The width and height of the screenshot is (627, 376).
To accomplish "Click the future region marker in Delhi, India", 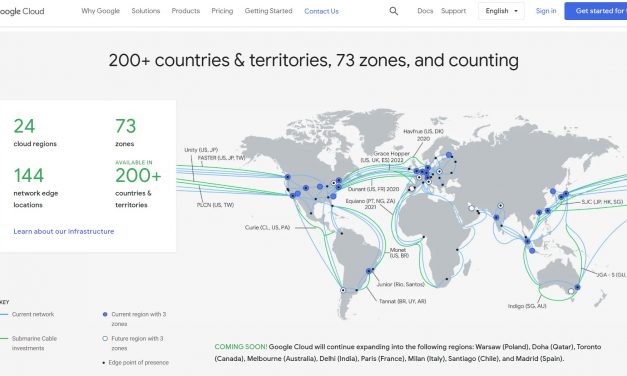I will (x=500, y=206).
